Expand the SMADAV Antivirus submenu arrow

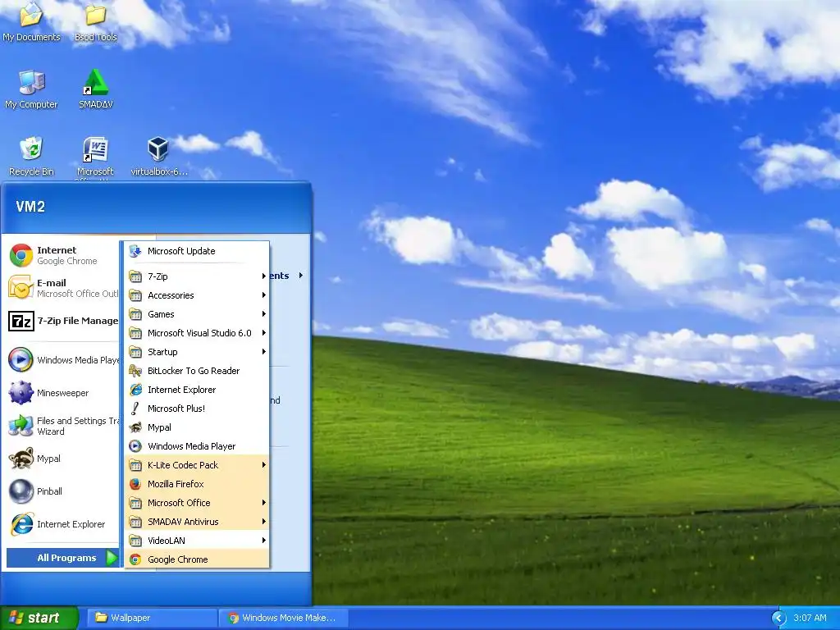263,521
